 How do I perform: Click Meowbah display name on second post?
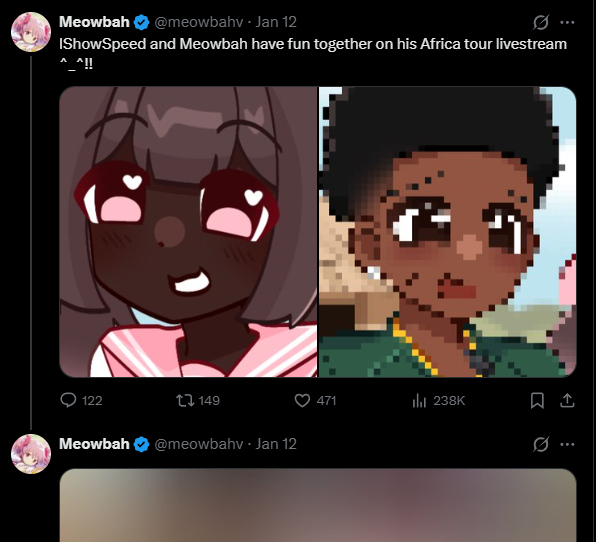(x=94, y=444)
